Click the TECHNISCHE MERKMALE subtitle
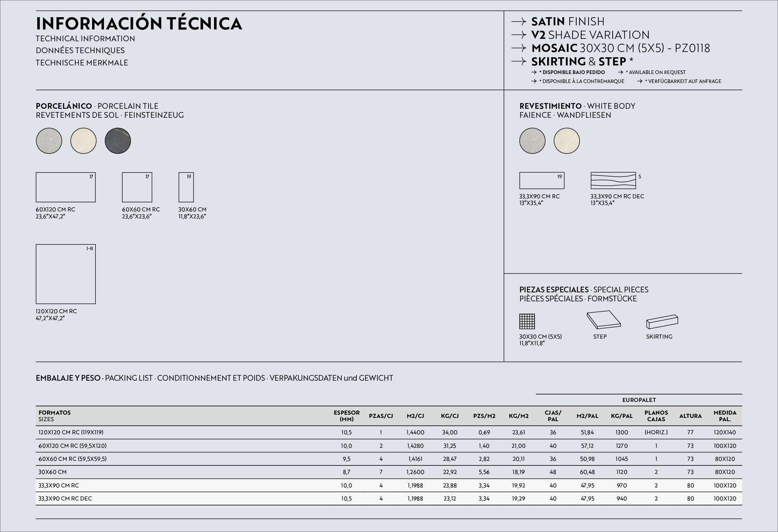The image size is (778, 532). pyautogui.click(x=82, y=63)
